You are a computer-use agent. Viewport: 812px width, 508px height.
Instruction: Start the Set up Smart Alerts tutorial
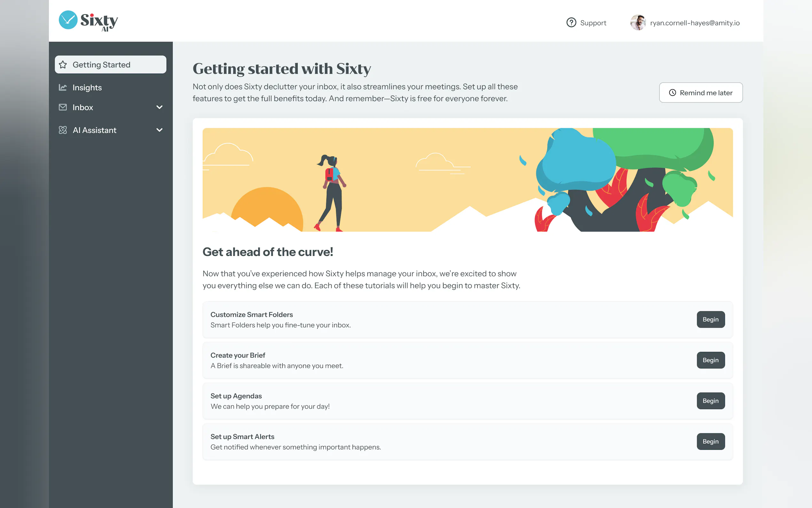(710, 441)
